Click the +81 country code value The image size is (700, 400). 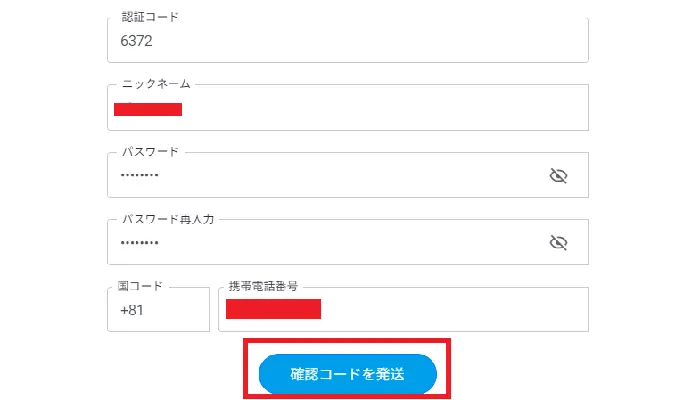[x=133, y=310]
